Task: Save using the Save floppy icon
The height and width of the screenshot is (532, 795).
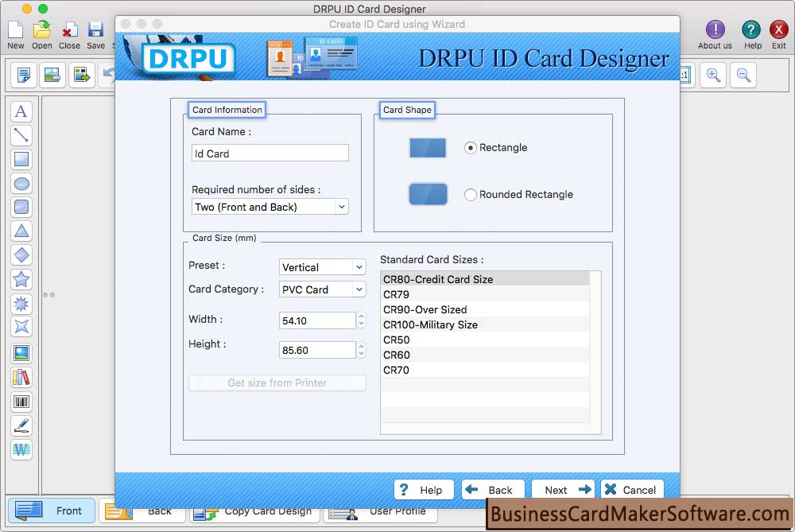Action: [x=95, y=30]
